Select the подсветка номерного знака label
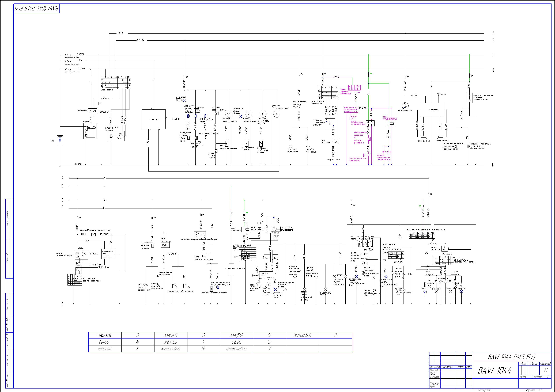 pyautogui.click(x=325, y=293)
